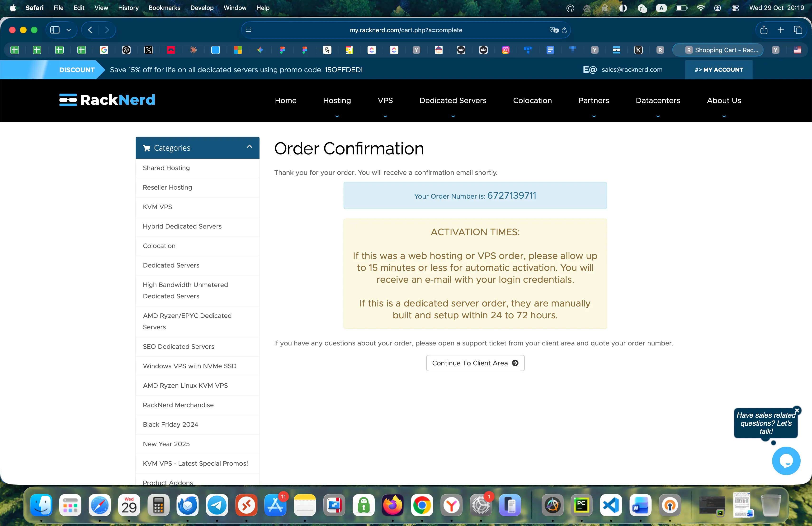Open MY ACCOUNT in the top bar

(718, 70)
